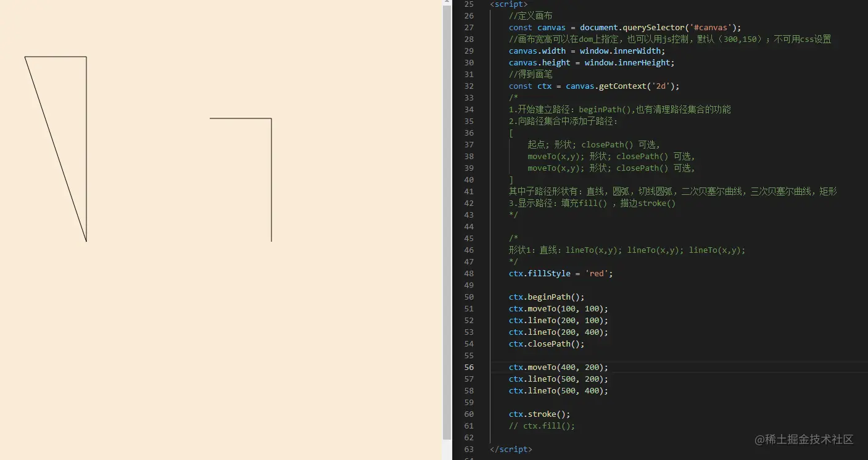Click line number 48 in the gutter
Viewport: 868px width, 460px height.
tap(469, 274)
